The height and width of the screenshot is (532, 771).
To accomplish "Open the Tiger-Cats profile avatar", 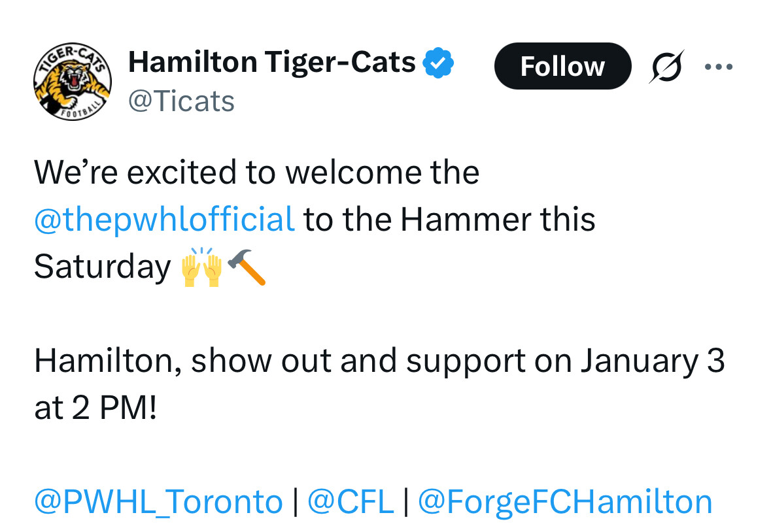I will (73, 82).
